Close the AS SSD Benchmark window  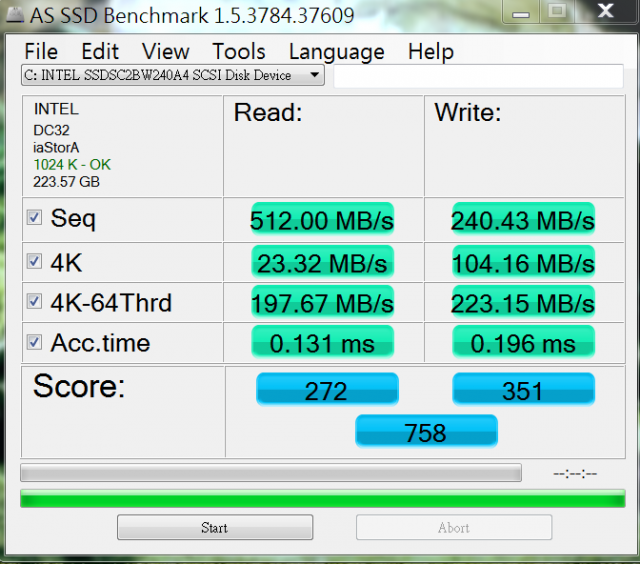point(606,11)
